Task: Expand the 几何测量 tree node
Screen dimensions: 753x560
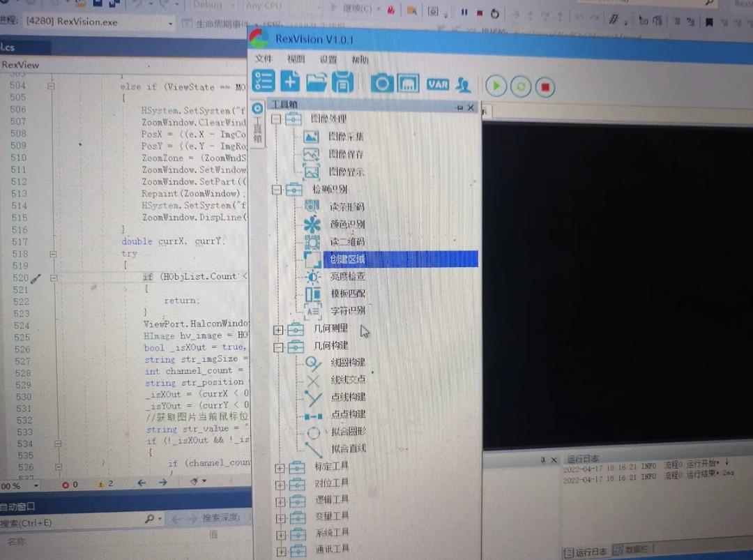Action: pyautogui.click(x=278, y=330)
